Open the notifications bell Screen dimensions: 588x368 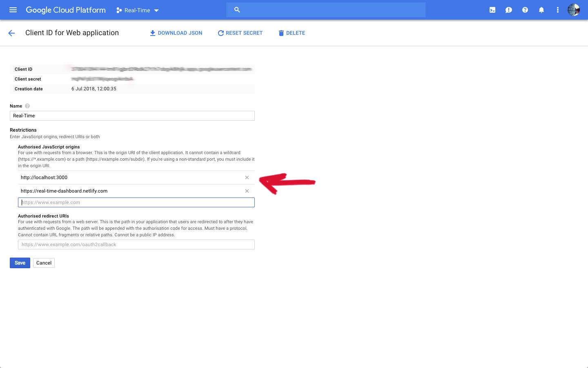541,10
